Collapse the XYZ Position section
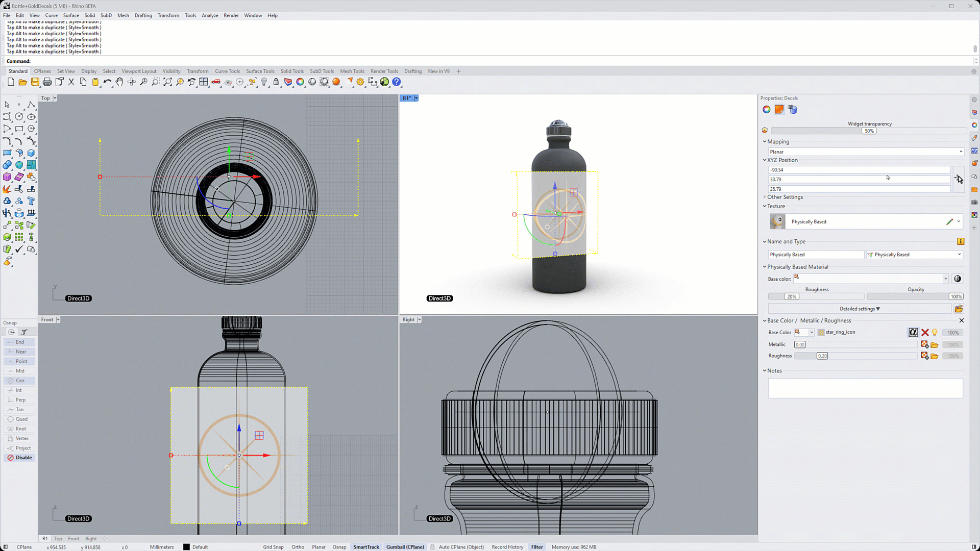 pyautogui.click(x=765, y=160)
